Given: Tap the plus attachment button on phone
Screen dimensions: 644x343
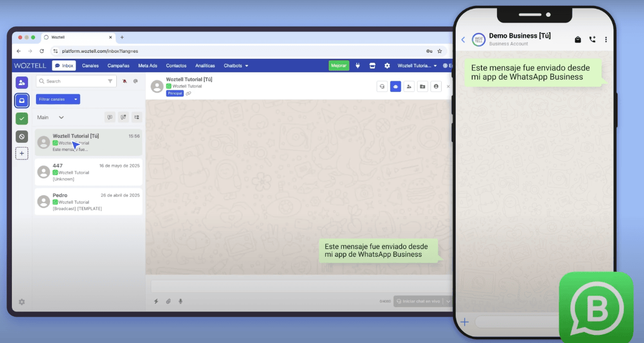Looking at the screenshot, I should point(464,322).
